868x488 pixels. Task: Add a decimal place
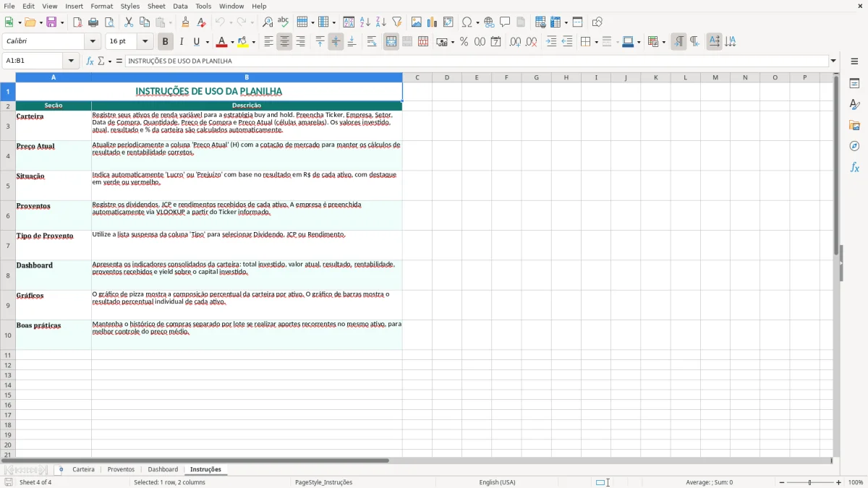[515, 42]
